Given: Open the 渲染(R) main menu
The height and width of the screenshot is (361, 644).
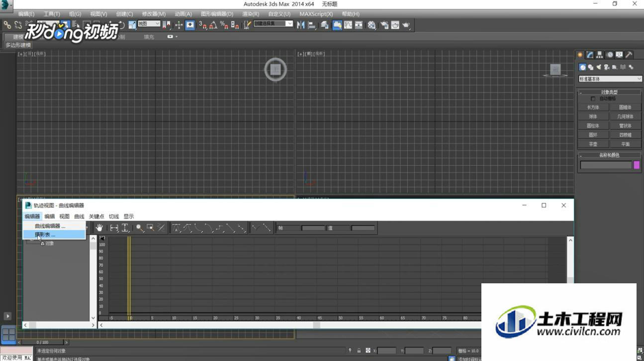Looking at the screenshot, I should point(251,14).
